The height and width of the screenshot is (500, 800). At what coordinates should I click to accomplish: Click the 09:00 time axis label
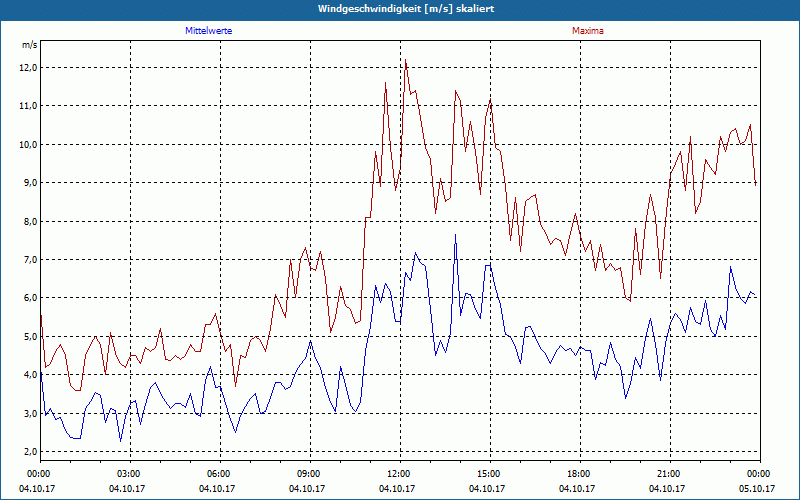[x=310, y=474]
